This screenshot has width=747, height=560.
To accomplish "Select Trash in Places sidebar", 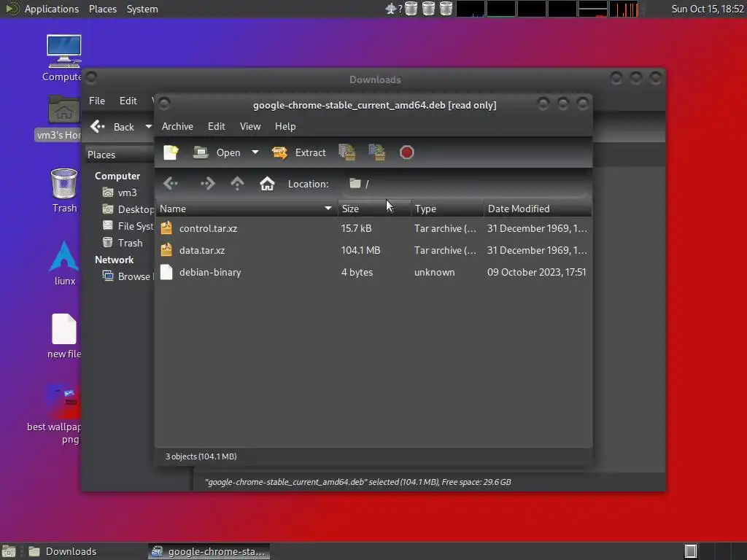I will 123,243.
